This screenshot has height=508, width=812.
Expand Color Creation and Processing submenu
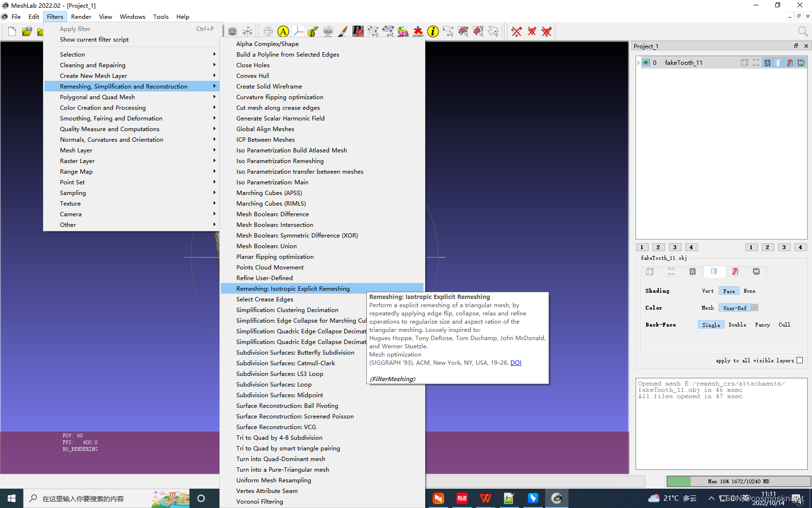[131, 107]
